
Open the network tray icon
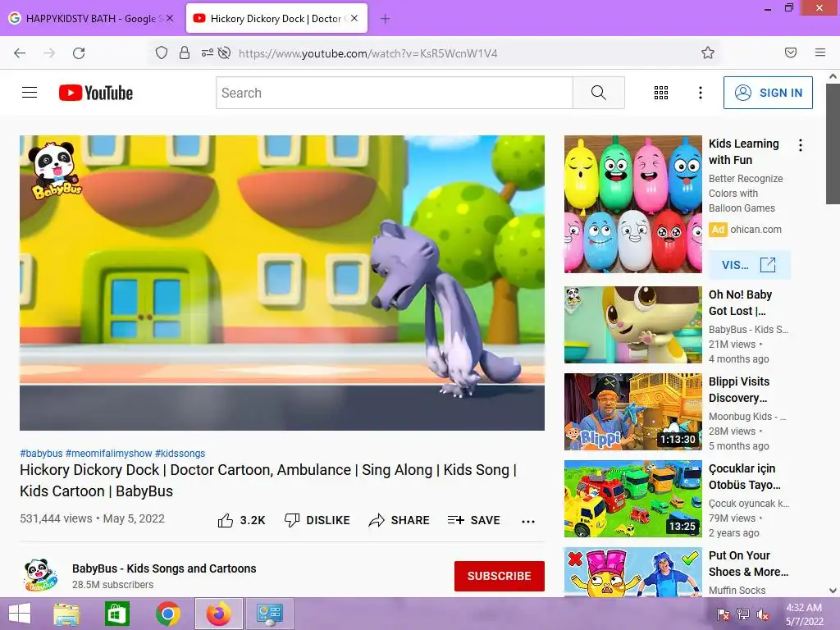pos(743,614)
